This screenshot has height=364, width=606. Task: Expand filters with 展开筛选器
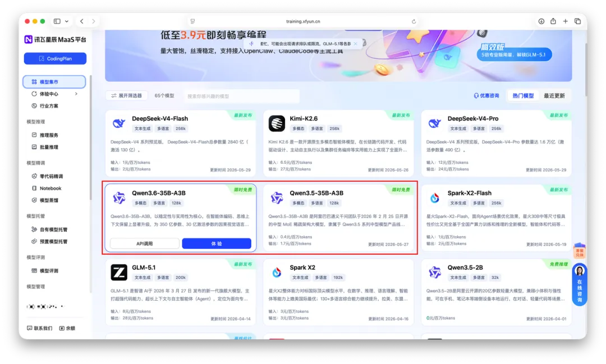pyautogui.click(x=127, y=95)
